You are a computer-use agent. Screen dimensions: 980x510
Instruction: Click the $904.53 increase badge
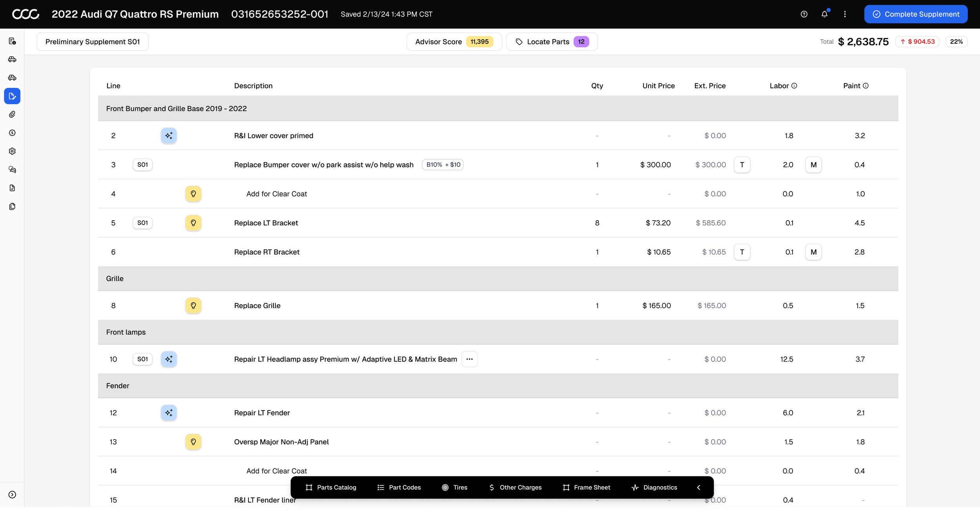pyautogui.click(x=917, y=42)
